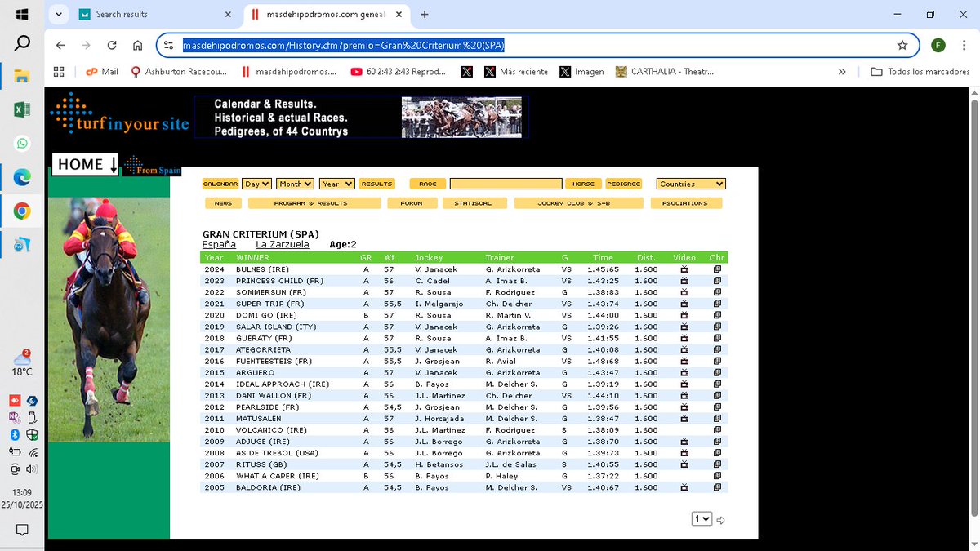Click inside the RACE search field
The height and width of the screenshot is (551, 980).
pyautogui.click(x=505, y=183)
